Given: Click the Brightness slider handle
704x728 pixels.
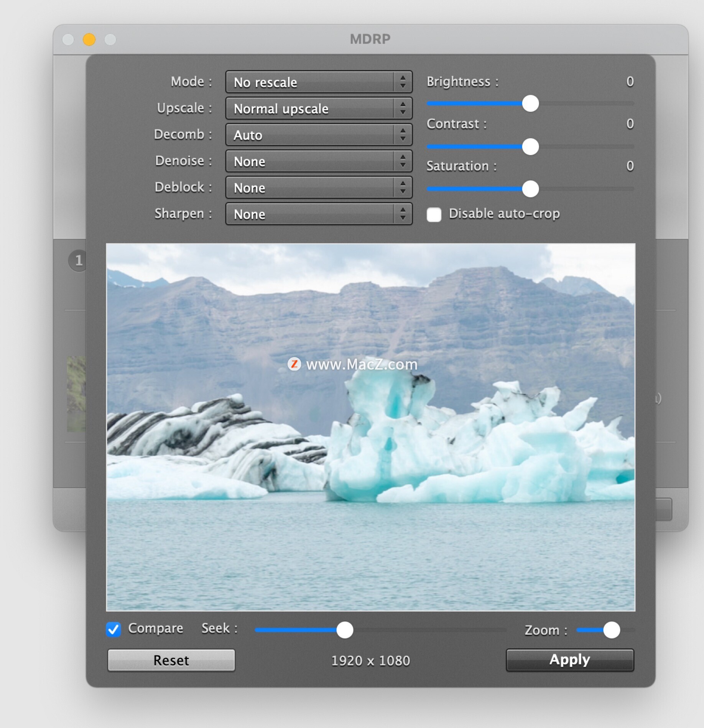Looking at the screenshot, I should [x=530, y=104].
